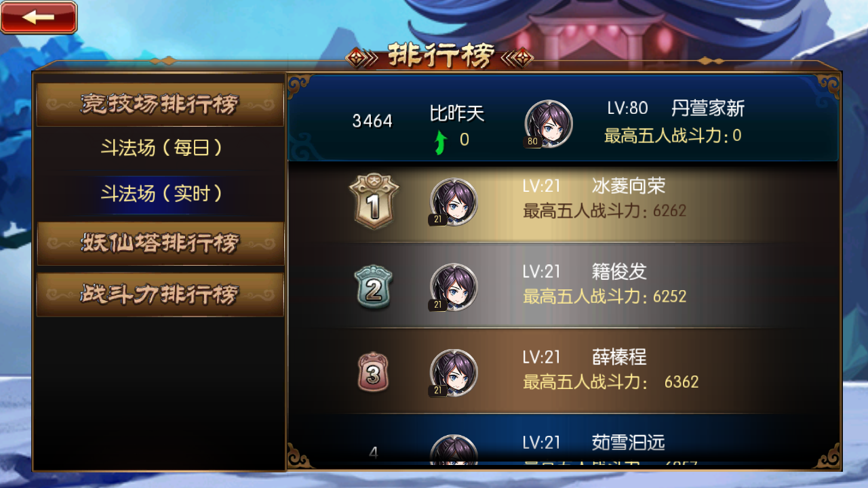Select the 斗法场（每日）sub-tab
The height and width of the screenshot is (488, 868).
click(x=161, y=148)
